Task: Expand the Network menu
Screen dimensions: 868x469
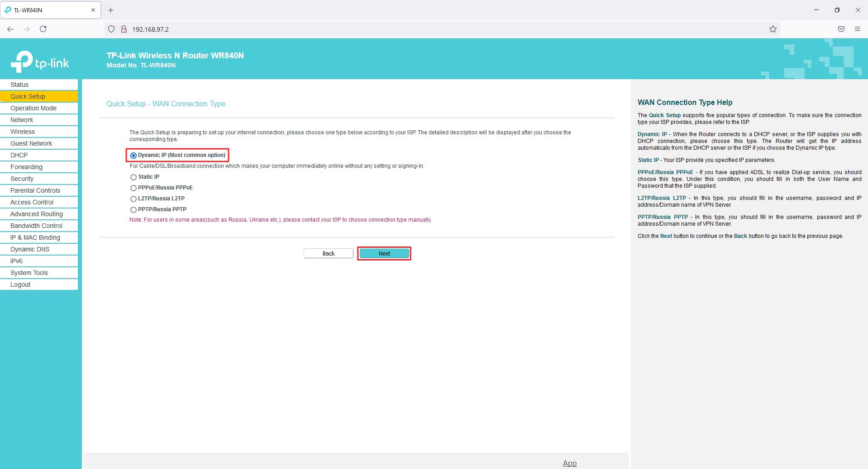Action: [39, 120]
